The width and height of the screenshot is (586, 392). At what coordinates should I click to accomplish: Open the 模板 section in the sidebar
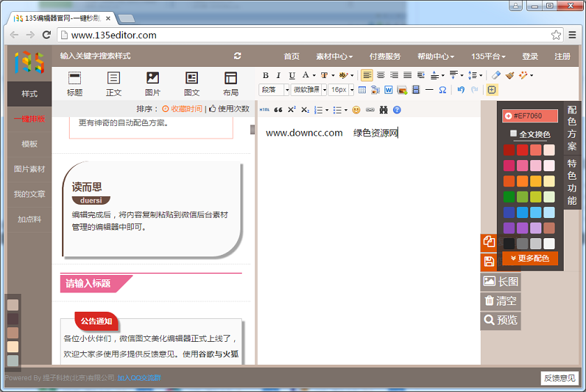pos(29,144)
